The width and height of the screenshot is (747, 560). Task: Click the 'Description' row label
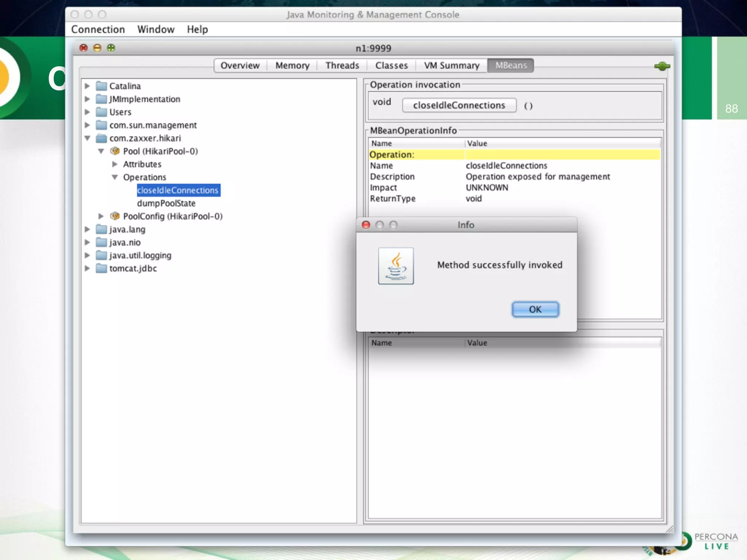pyautogui.click(x=392, y=177)
